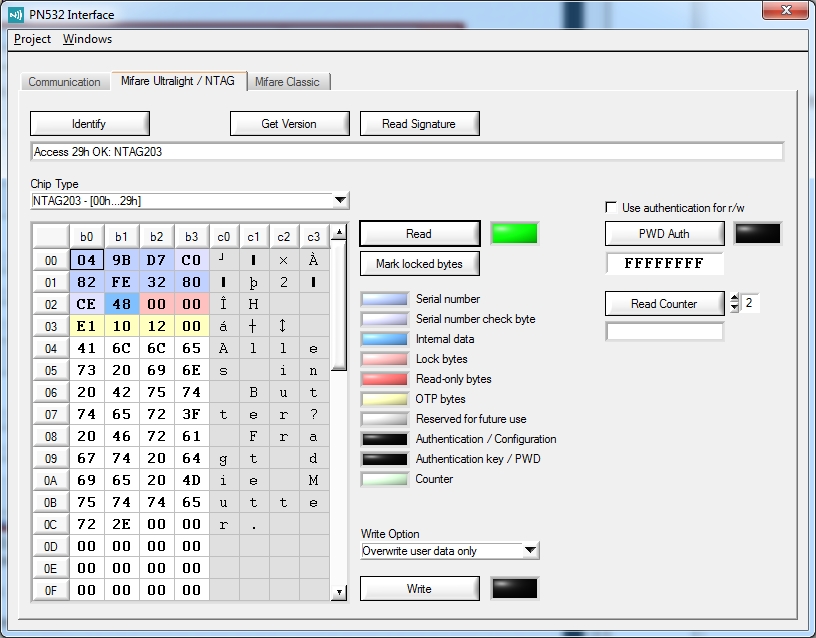Image resolution: width=816 pixels, height=638 pixels.
Task: Close the PN532 Interface window
Action: [x=786, y=10]
